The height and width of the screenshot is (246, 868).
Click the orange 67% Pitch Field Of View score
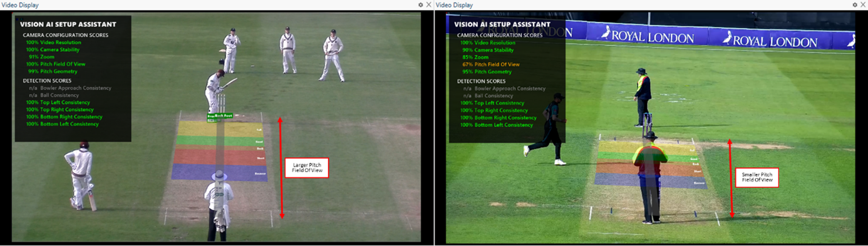pyautogui.click(x=492, y=64)
